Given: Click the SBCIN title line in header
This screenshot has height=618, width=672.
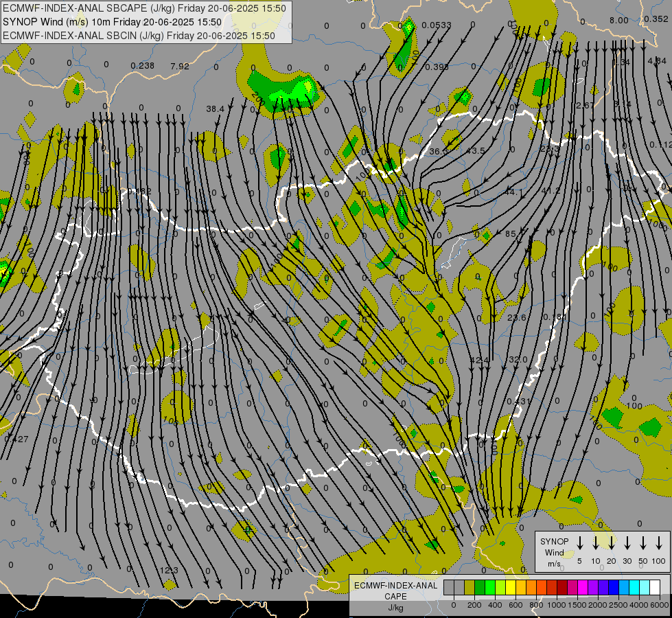Looking at the screenshot, I should [x=139, y=36].
